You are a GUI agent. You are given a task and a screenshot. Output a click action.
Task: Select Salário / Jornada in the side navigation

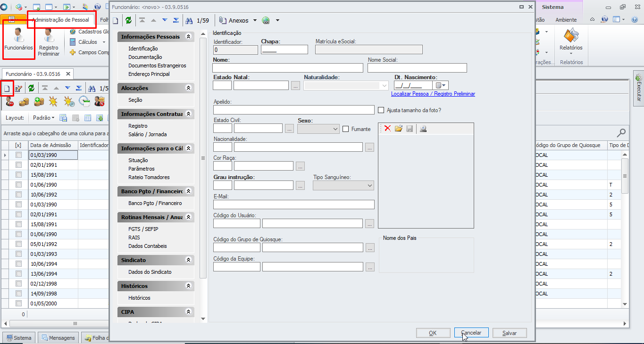[148, 134]
